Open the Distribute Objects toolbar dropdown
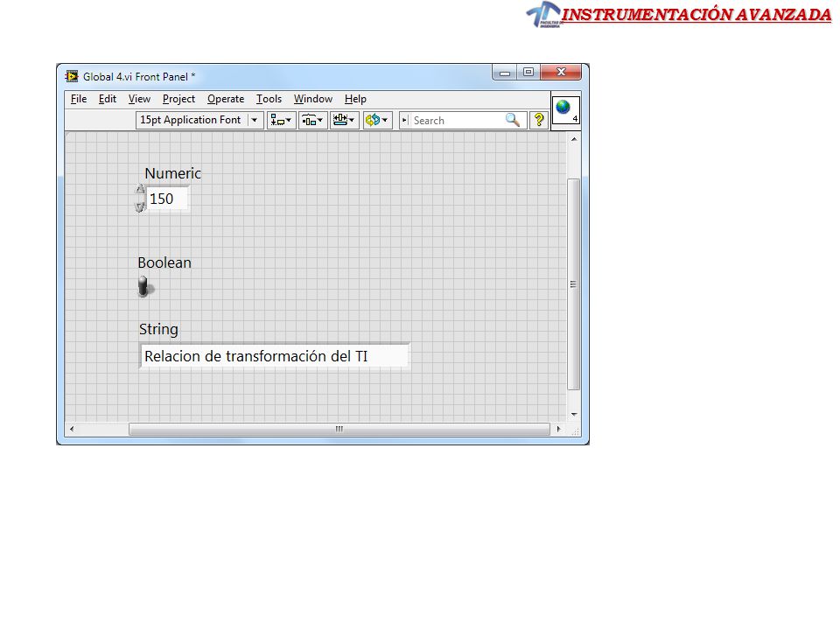This screenshot has width=840, height=630. 312,120
